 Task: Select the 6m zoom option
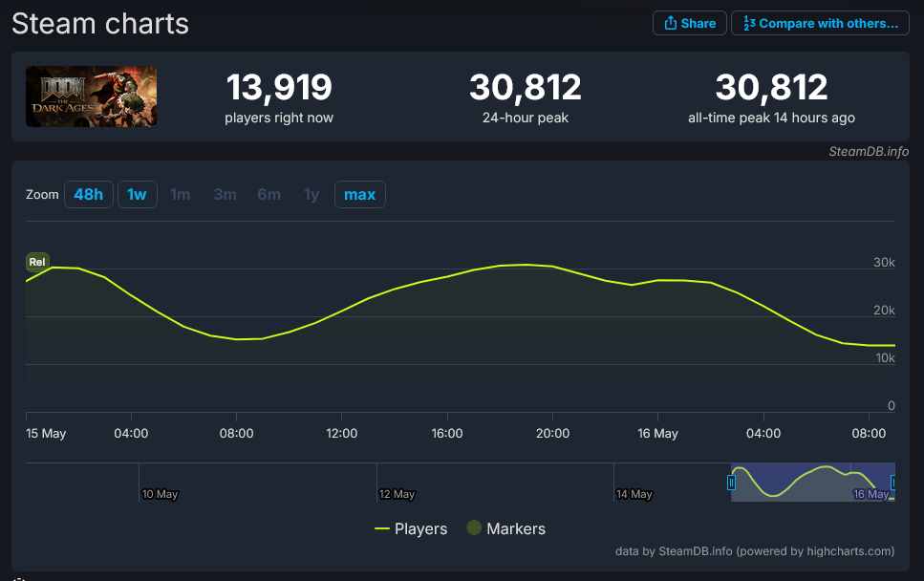[x=269, y=194]
